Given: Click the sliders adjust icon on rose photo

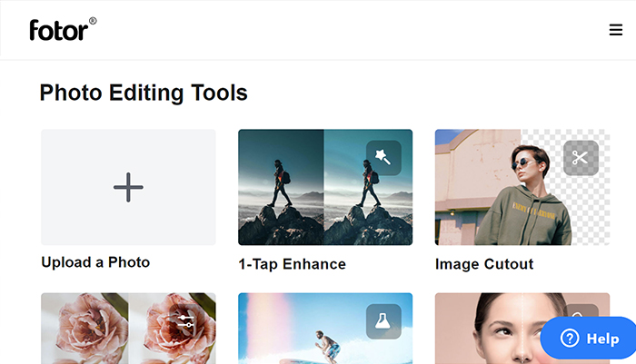Looking at the screenshot, I should (186, 321).
